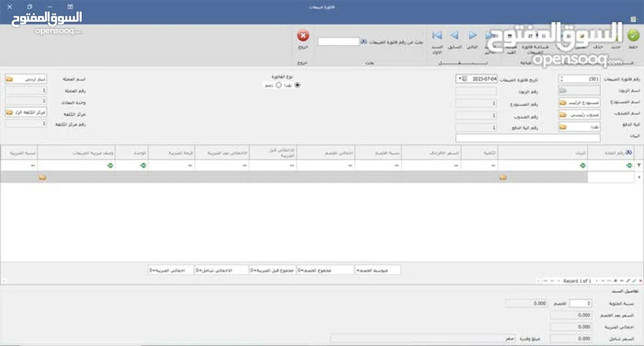Go to first record (السند الأول) arrow

[437, 36]
